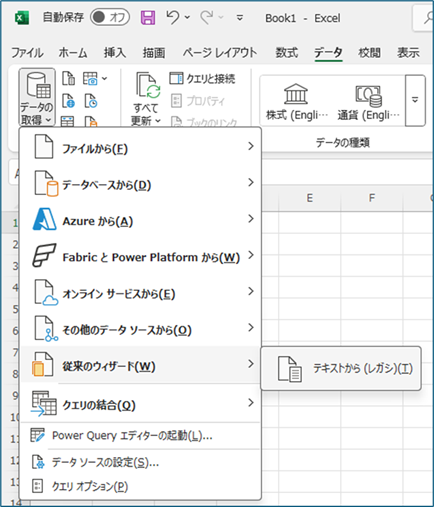The image size is (434, 507).
Task: Open その他のデータ ソースから(O) submenu
Action: point(140,328)
